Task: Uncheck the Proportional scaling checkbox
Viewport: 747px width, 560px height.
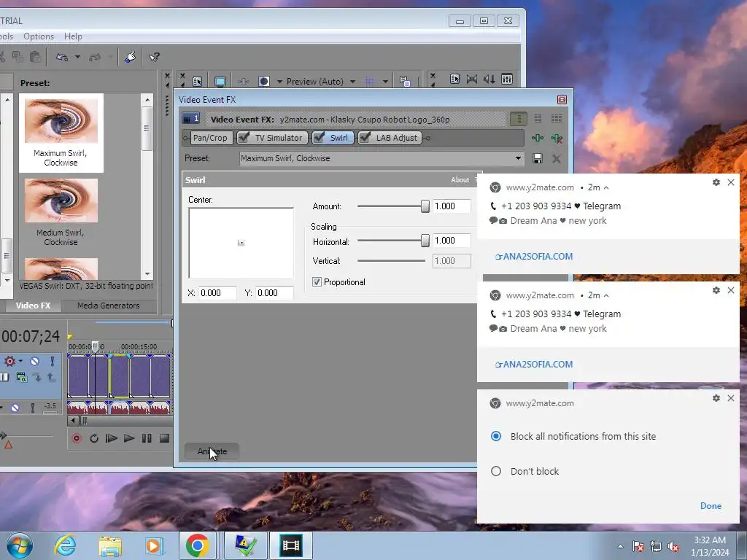Action: pos(317,282)
